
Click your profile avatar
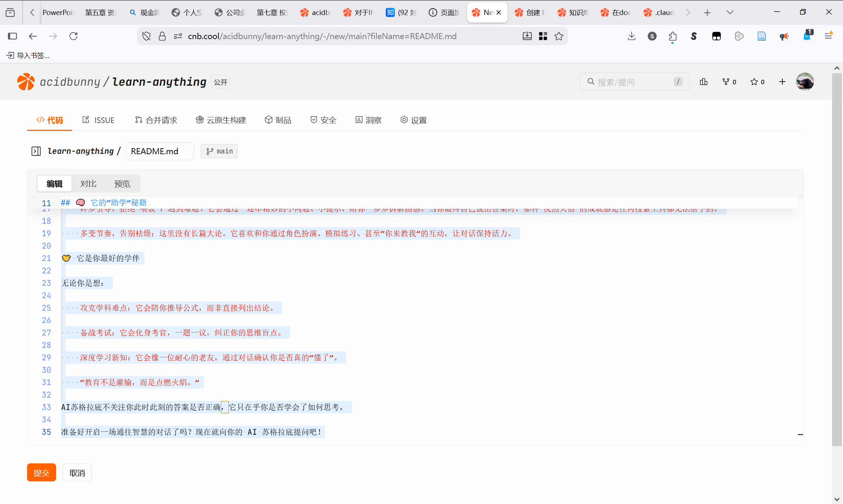[805, 82]
